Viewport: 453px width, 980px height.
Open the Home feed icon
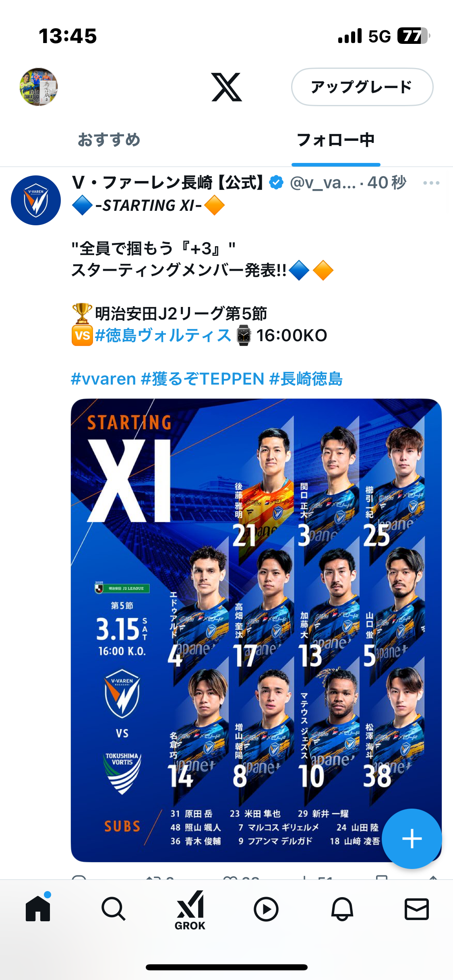[38, 908]
